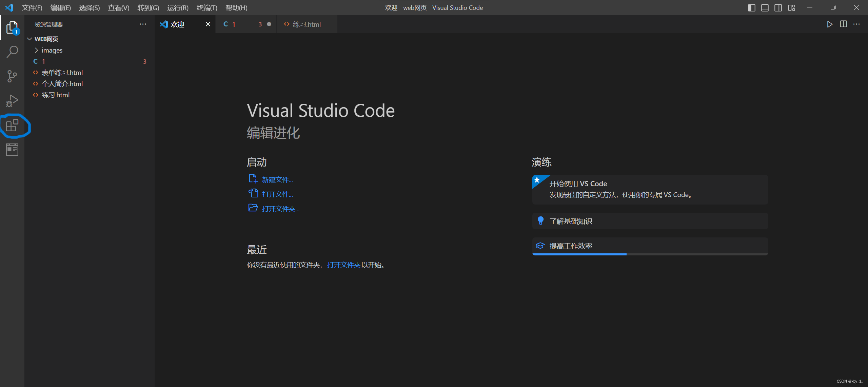Click the open folder icon next to 打开文件夹

click(253, 208)
